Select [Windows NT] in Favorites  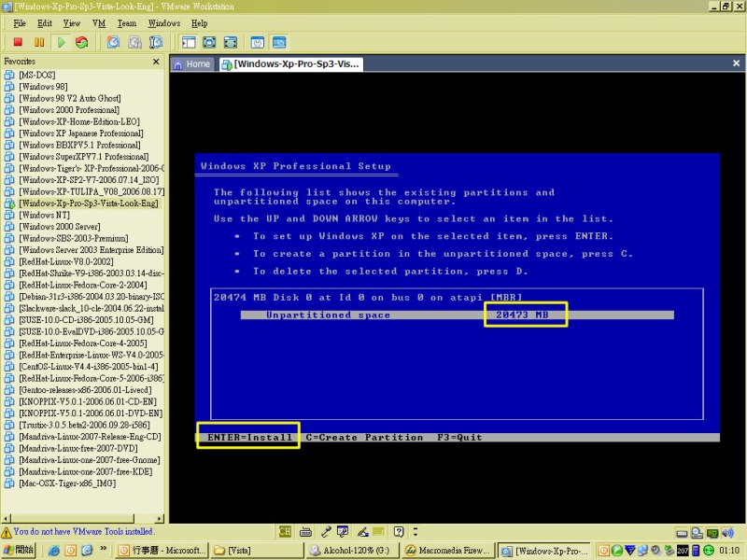(x=44, y=215)
